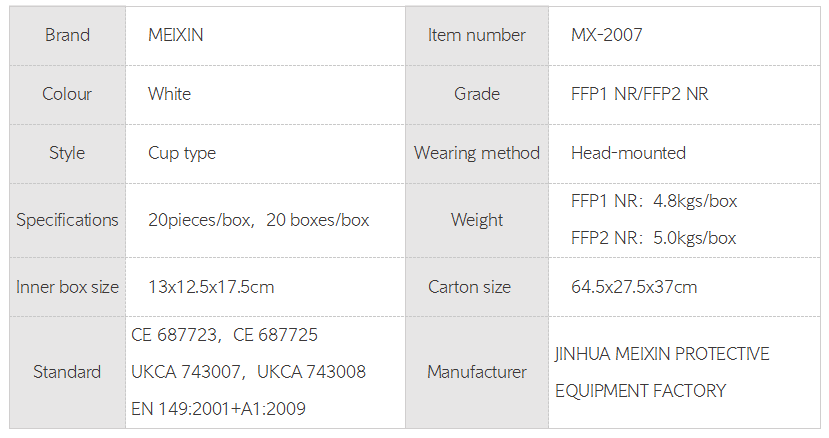Click the JINHUA MEIXIN PROTECTIVE manufacturer text

[662, 354]
